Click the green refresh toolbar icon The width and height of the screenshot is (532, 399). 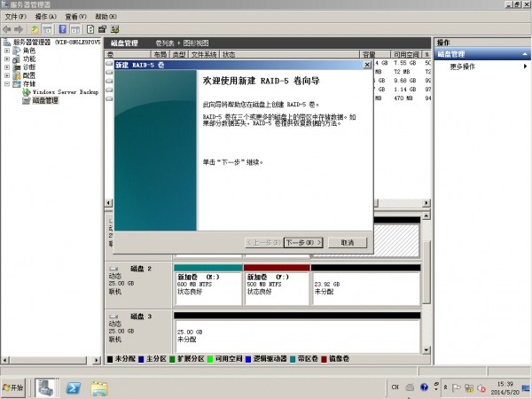point(90,29)
